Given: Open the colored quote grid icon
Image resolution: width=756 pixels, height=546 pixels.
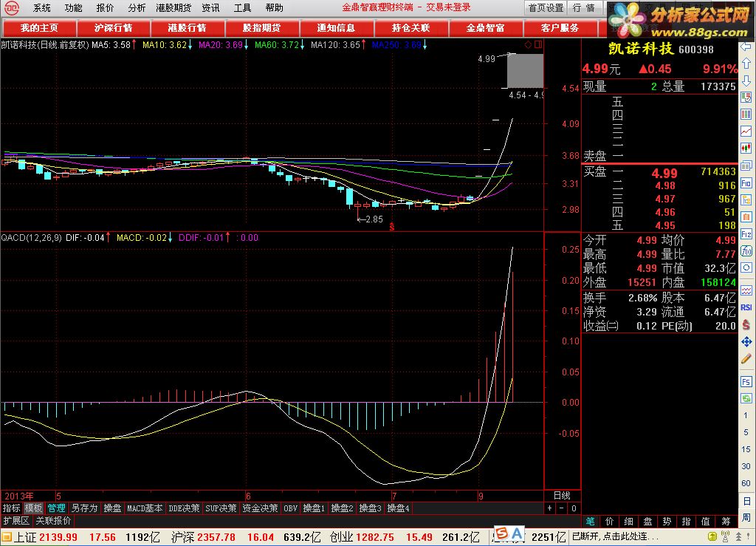Looking at the screenshot, I should click(746, 115).
